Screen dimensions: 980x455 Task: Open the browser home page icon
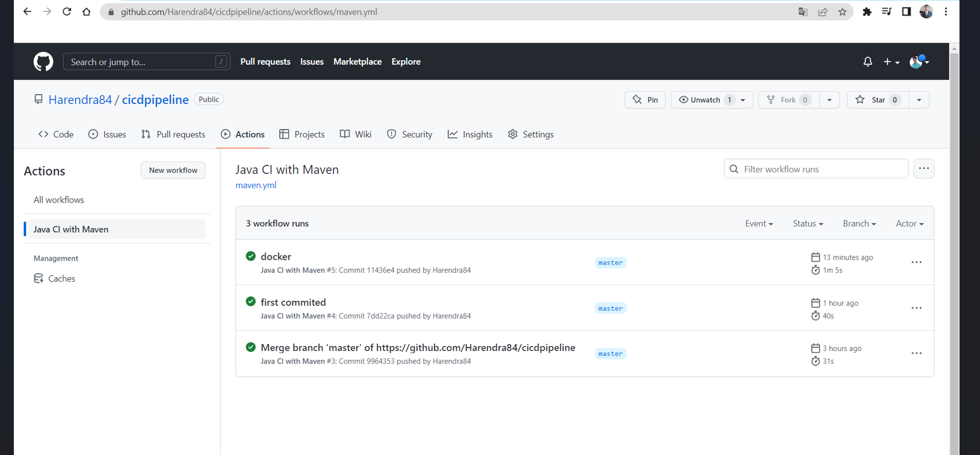coord(86,12)
